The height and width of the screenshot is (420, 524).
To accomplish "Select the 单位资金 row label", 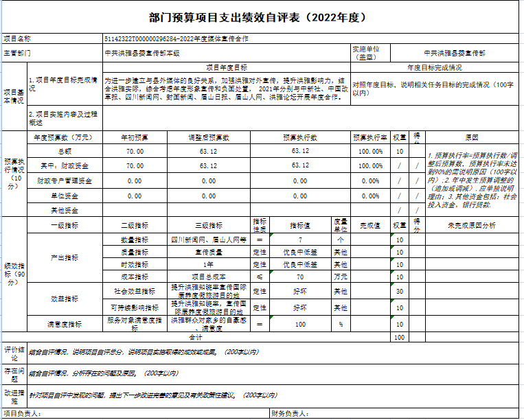I will (x=65, y=196).
